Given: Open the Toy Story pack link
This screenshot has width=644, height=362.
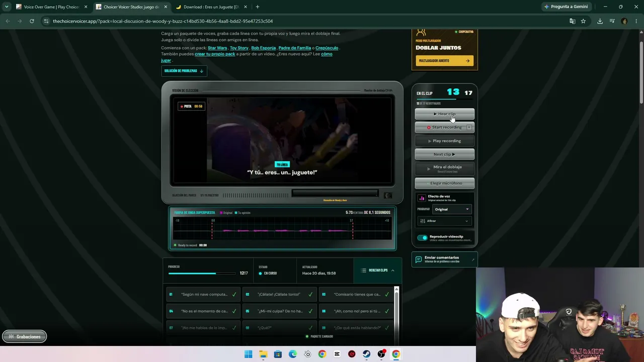Looking at the screenshot, I should click(239, 48).
